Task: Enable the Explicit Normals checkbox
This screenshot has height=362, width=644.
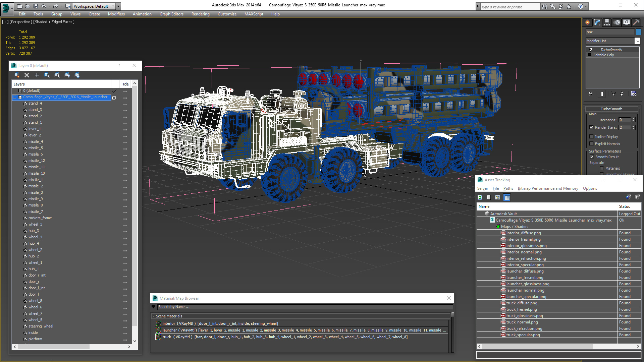Action: coord(592,144)
